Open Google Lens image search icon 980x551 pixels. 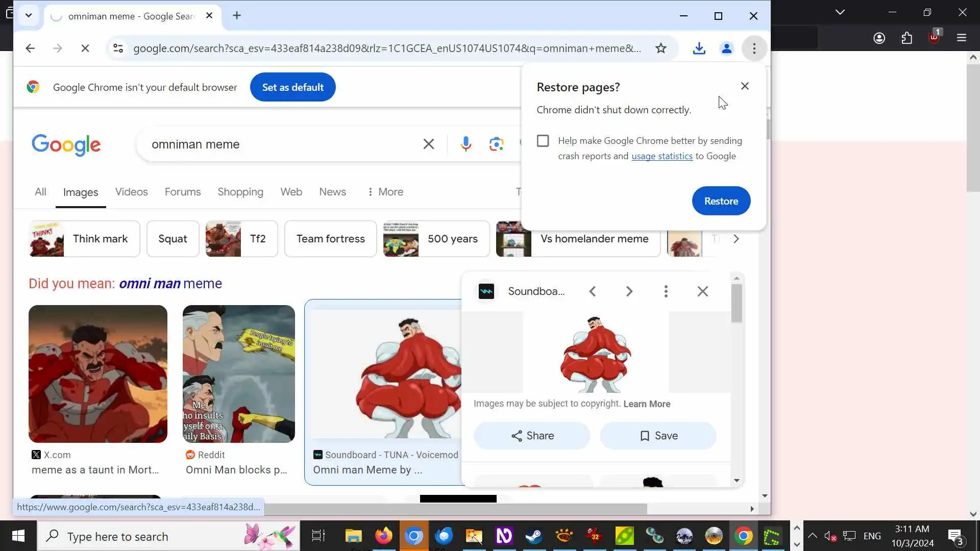point(496,144)
